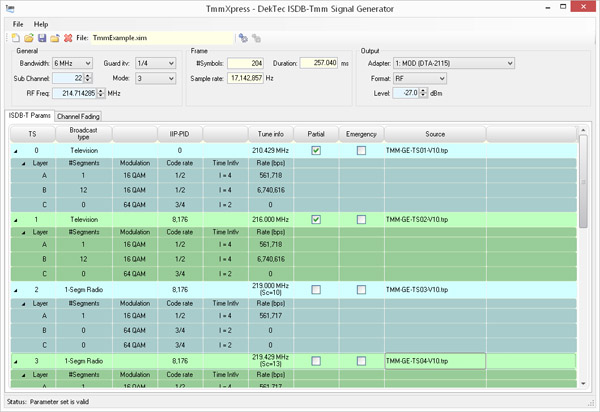Viewport: 600px width, 412px height.
Task: Click the red X close-file icon
Action: point(68,38)
